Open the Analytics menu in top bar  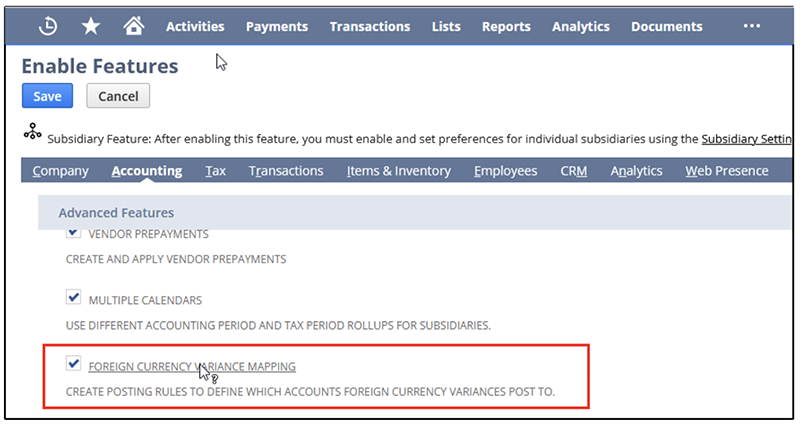coord(580,27)
